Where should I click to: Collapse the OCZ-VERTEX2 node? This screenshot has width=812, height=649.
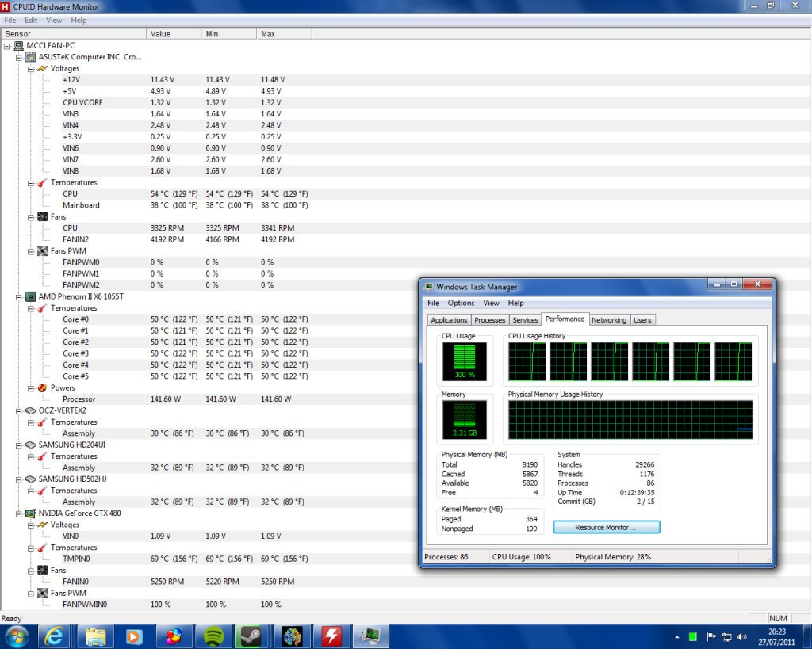pos(19,411)
